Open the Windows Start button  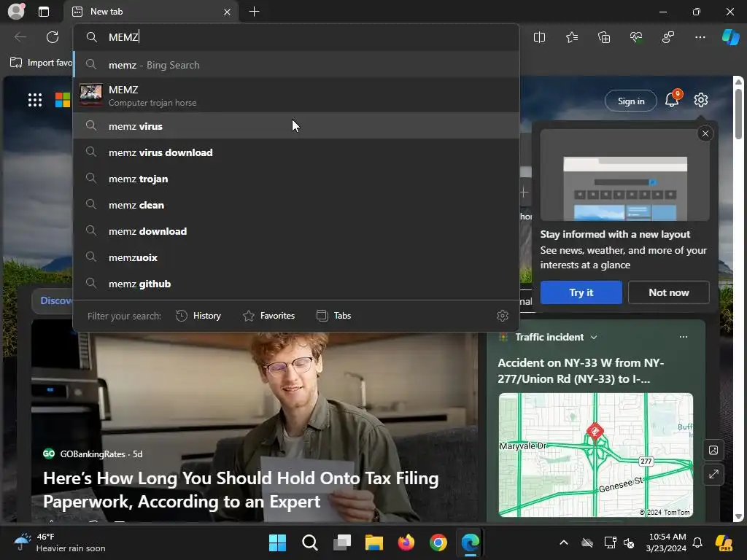pyautogui.click(x=277, y=542)
